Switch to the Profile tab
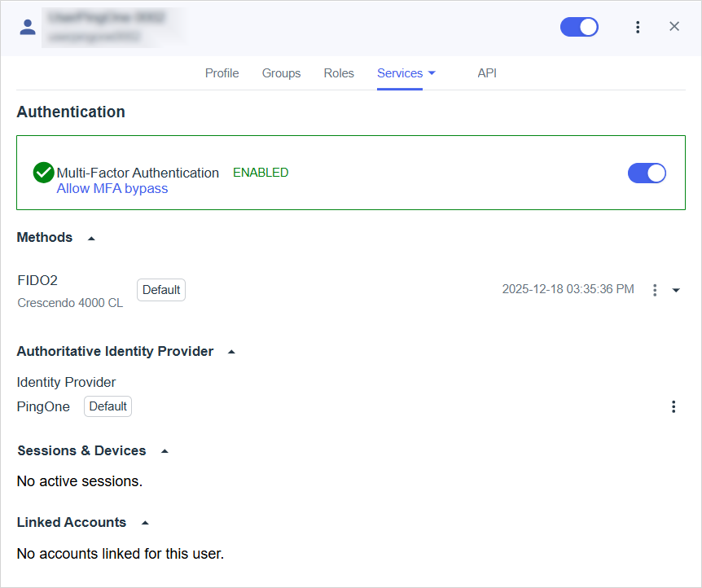 [222, 73]
